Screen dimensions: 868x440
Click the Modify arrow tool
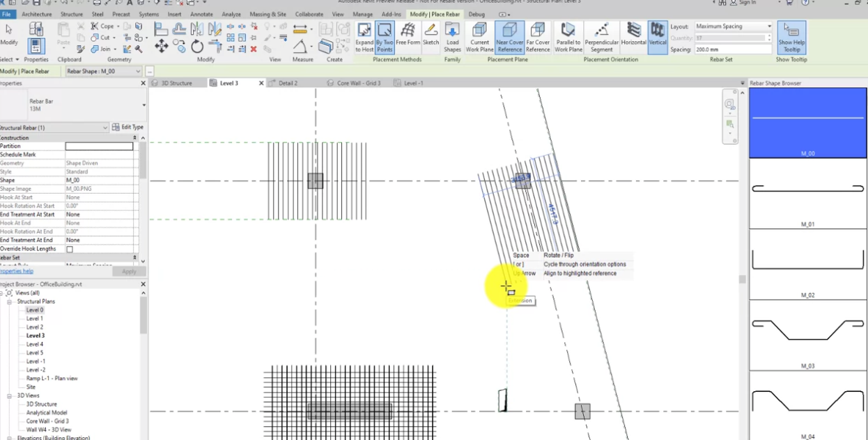(x=9, y=33)
